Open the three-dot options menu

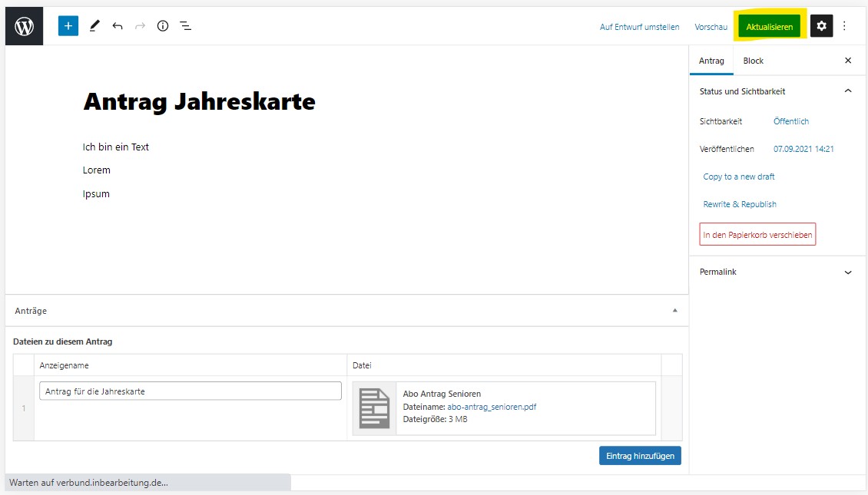(x=844, y=26)
